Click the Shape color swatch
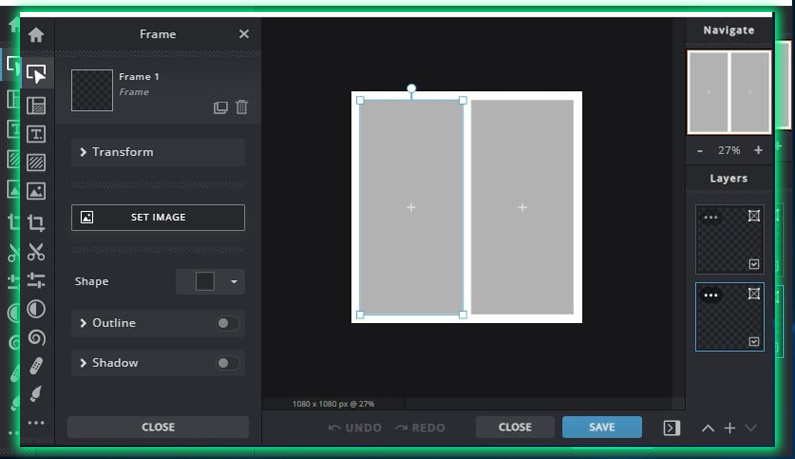The height and width of the screenshot is (459, 795). pyautogui.click(x=205, y=282)
